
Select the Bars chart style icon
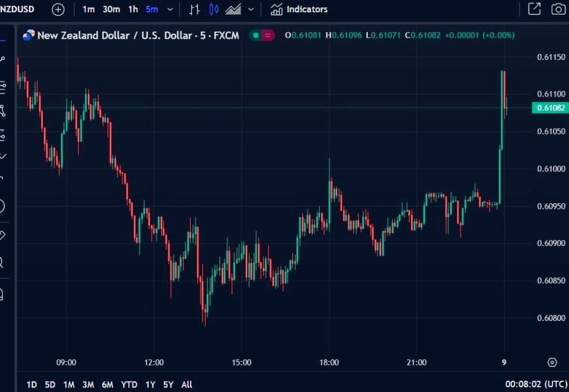click(x=194, y=9)
